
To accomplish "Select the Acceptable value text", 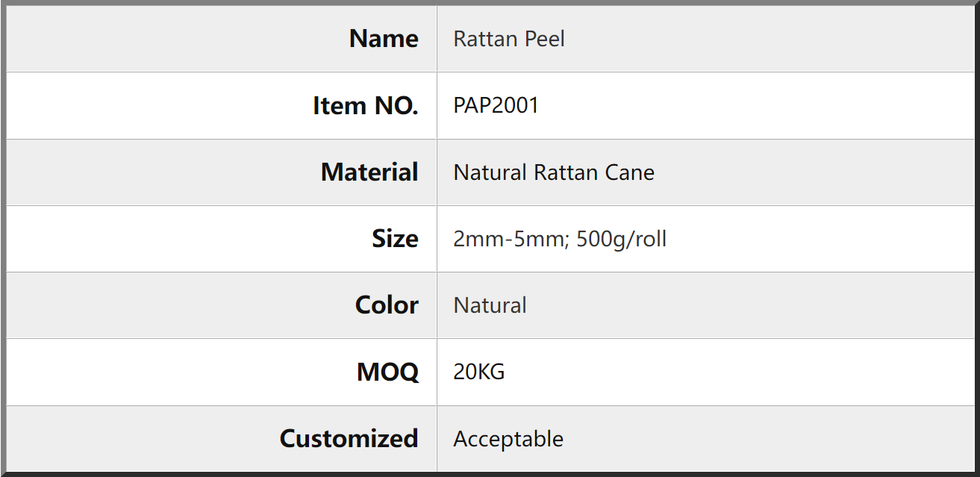I will [x=508, y=439].
